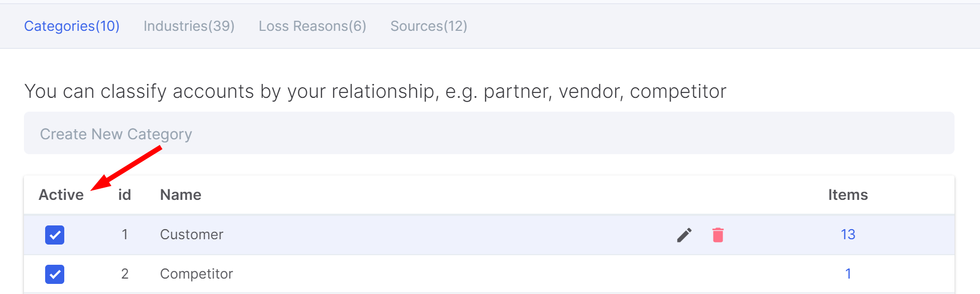Image resolution: width=980 pixels, height=294 pixels.
Task: Select the Competitor name cell
Action: 197,274
